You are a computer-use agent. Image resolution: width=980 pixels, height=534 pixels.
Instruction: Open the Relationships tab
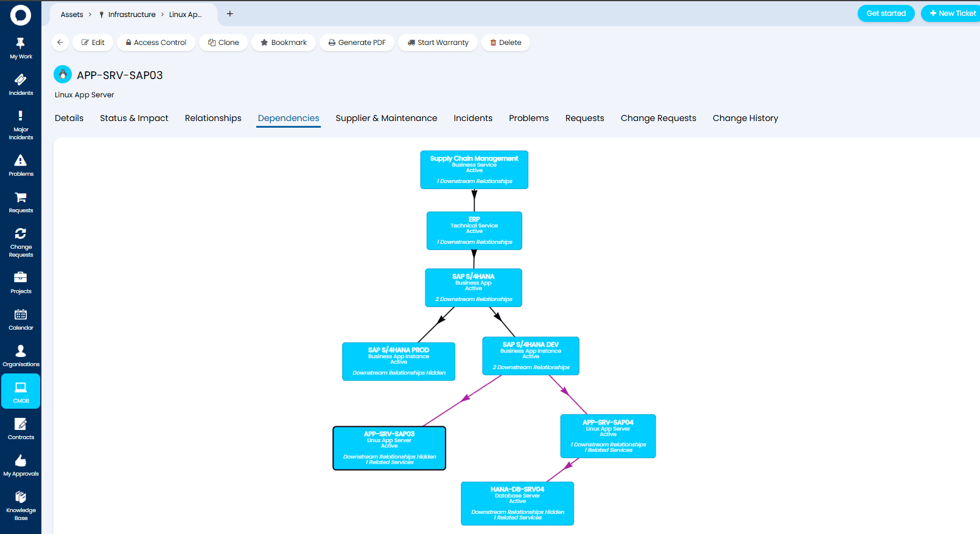tap(213, 118)
